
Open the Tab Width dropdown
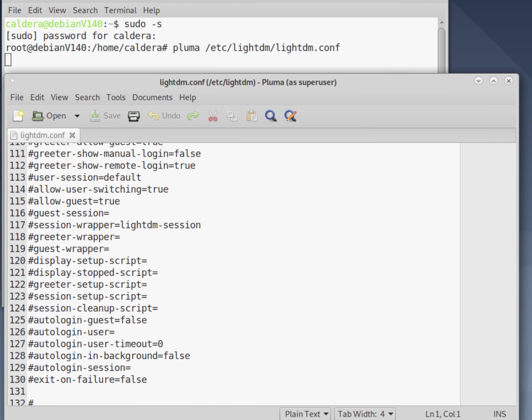[x=365, y=414]
